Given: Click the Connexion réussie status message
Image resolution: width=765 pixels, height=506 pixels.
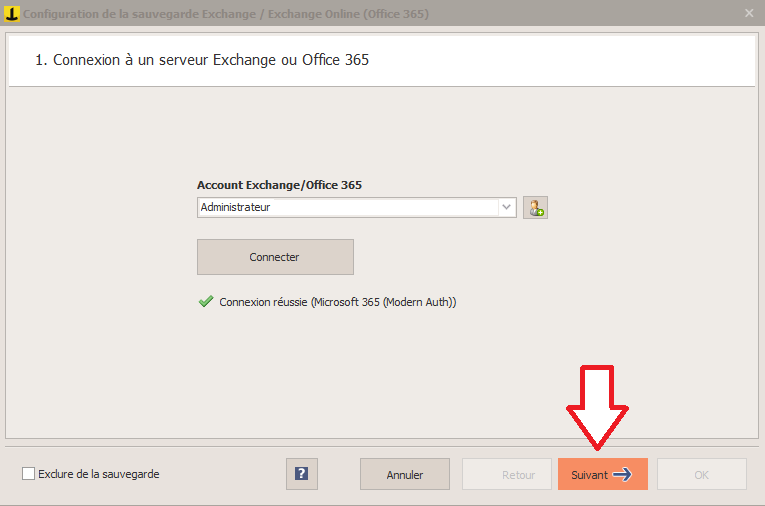Looking at the screenshot, I should tap(338, 302).
